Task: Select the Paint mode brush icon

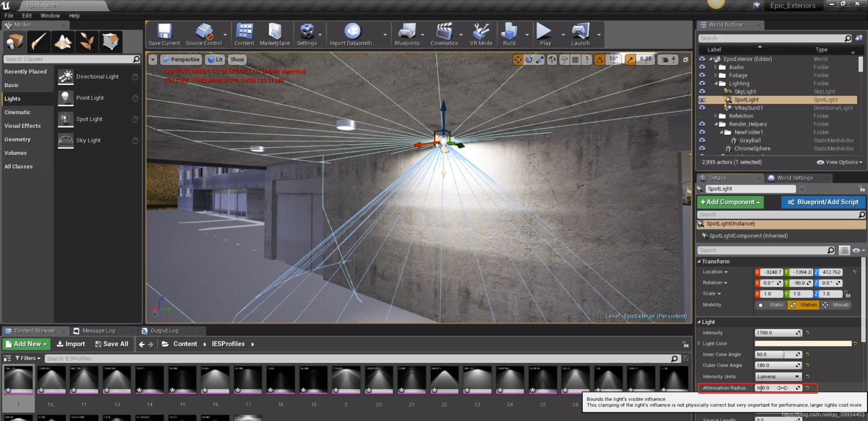Action: [39, 42]
